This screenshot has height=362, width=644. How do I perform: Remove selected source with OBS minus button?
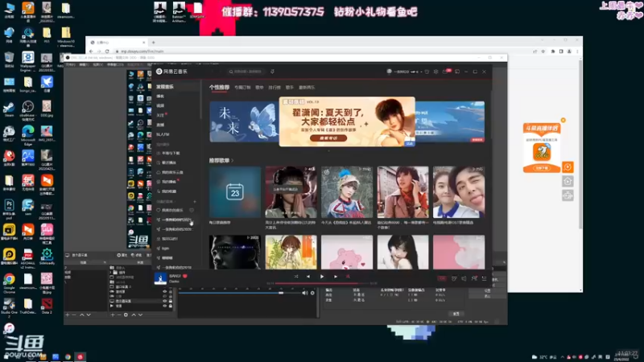[x=119, y=315]
